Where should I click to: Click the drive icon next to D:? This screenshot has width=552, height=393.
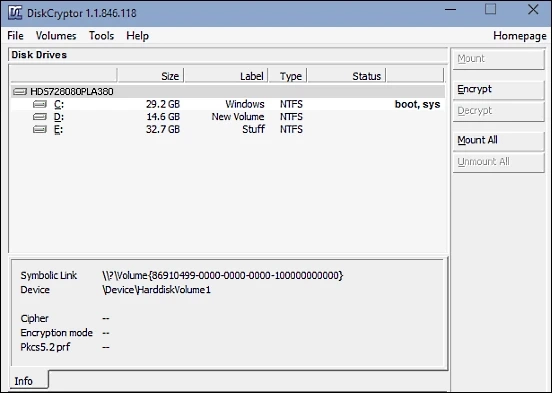click(40, 117)
